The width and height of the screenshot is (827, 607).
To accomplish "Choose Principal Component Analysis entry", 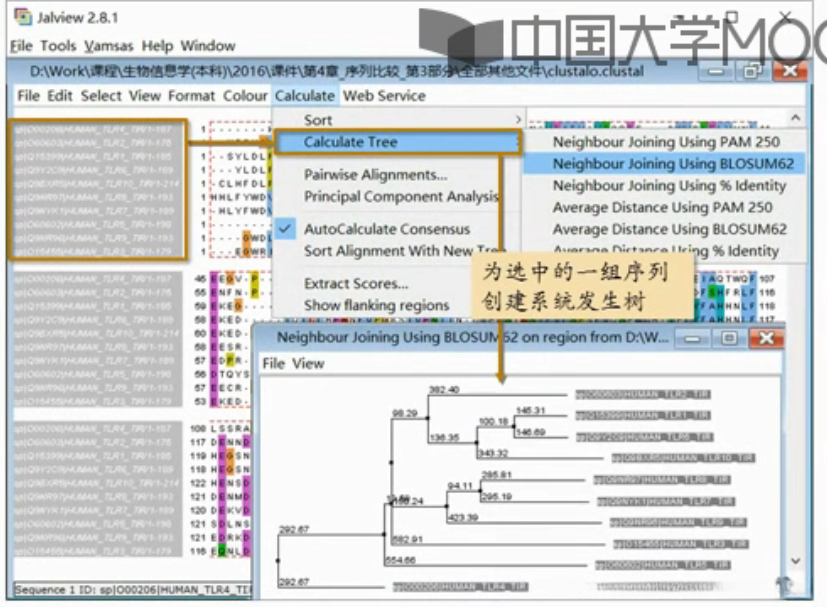I will click(401, 197).
